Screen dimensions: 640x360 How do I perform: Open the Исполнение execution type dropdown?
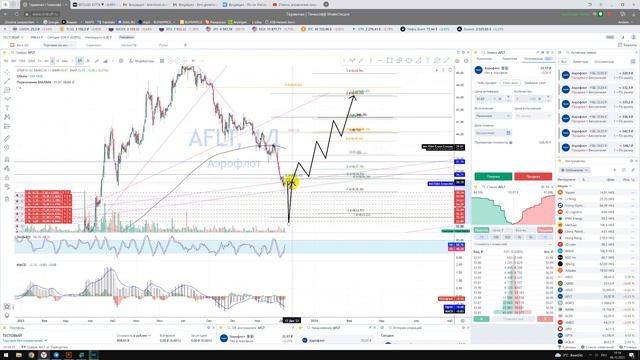493,116
